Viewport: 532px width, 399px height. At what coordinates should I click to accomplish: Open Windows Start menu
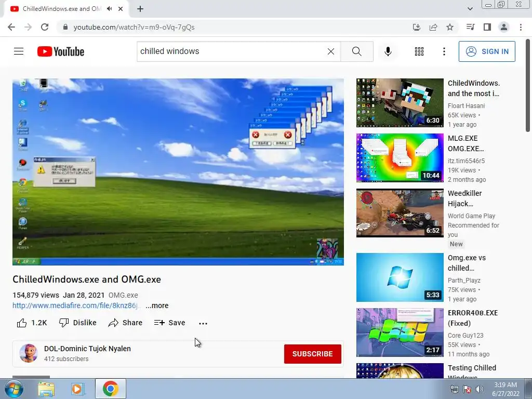click(x=14, y=389)
